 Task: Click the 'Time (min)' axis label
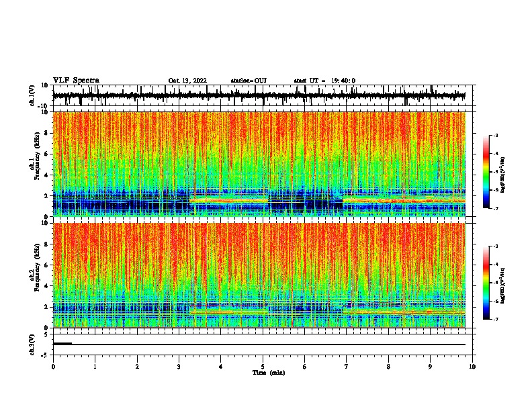pos(269,373)
